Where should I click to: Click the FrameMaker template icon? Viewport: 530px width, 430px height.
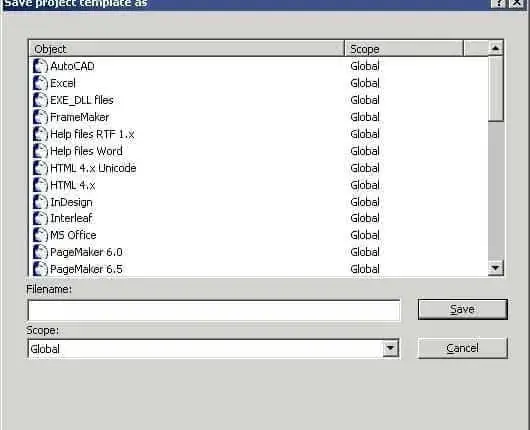point(40,117)
